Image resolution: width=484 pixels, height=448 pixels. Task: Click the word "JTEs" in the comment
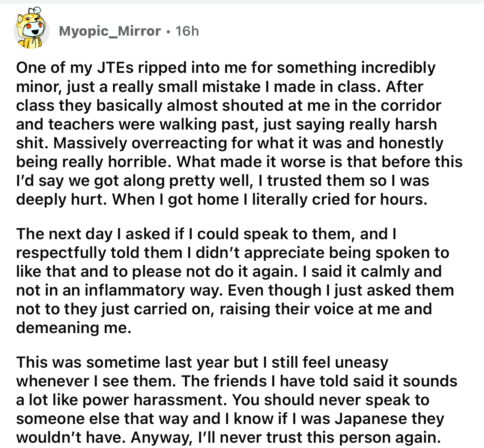coord(115,68)
